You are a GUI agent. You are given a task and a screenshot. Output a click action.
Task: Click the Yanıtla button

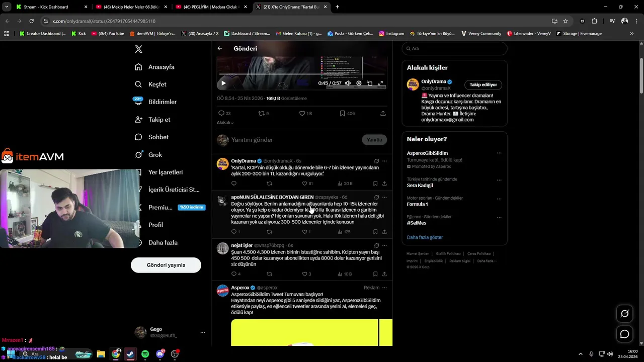tap(374, 140)
